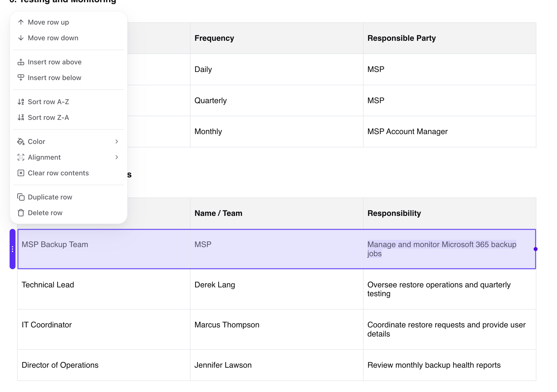Expand the Color submenu chevron

tap(117, 141)
